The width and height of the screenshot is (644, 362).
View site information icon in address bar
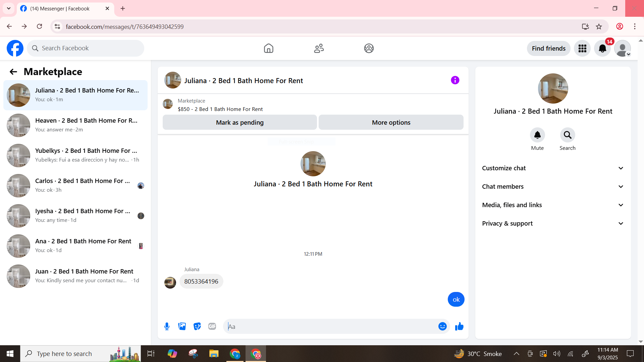[57, 26]
